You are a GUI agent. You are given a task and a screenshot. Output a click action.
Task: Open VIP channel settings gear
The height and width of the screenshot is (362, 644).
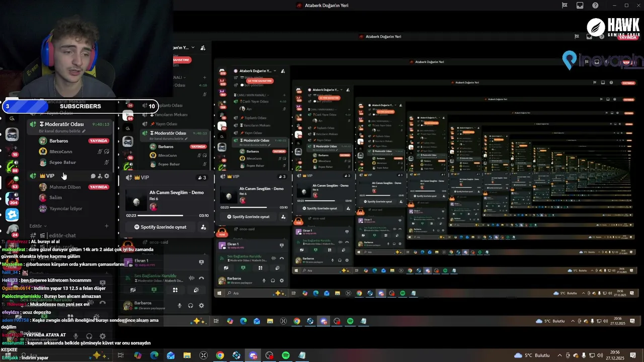107,176
